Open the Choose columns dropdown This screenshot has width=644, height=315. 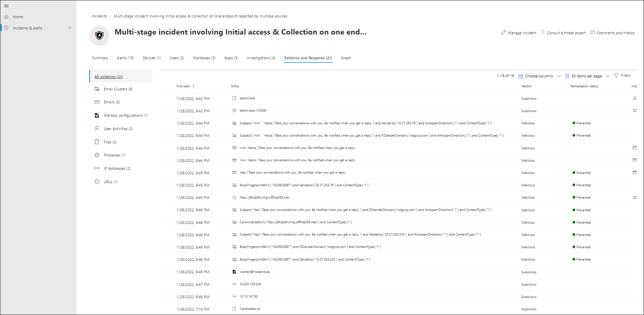tap(539, 76)
